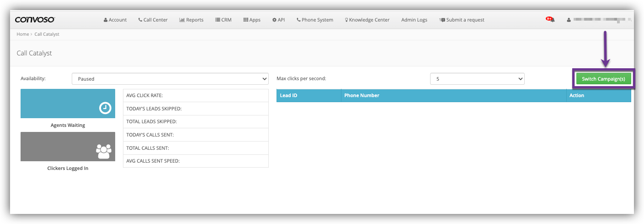Click the Clickers Logged In label
Viewport: 644px width, 224px height.
tap(68, 168)
